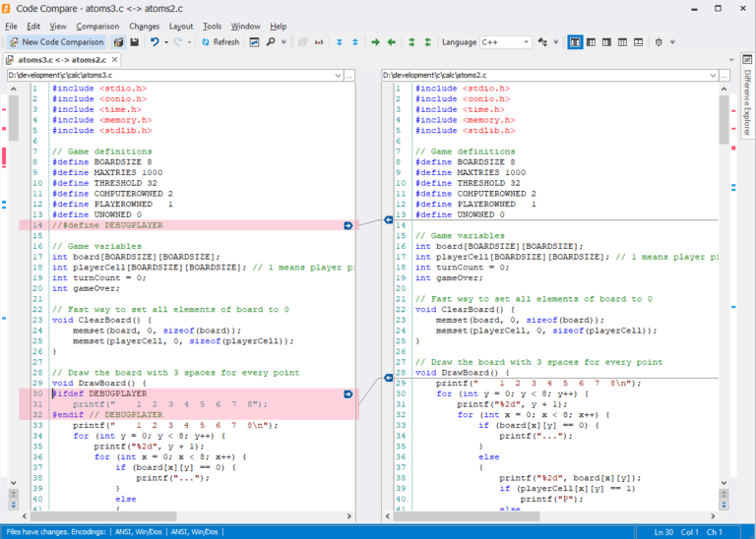
Task: Click the New Code Comparison button
Action: click(x=57, y=42)
